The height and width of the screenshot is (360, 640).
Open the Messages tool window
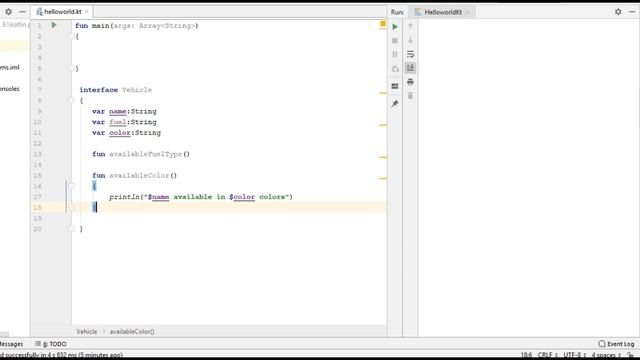pos(11,344)
